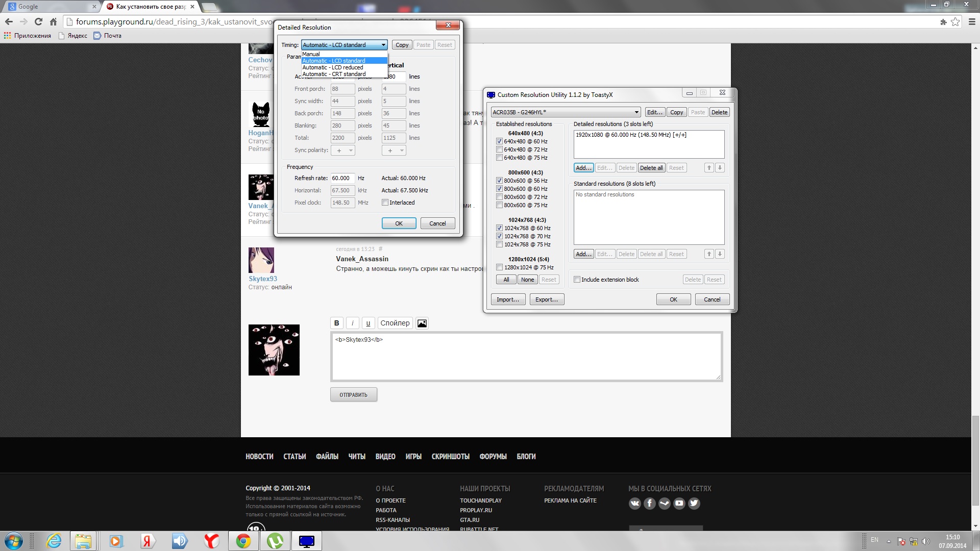Go to browser Home icon

[53, 21]
